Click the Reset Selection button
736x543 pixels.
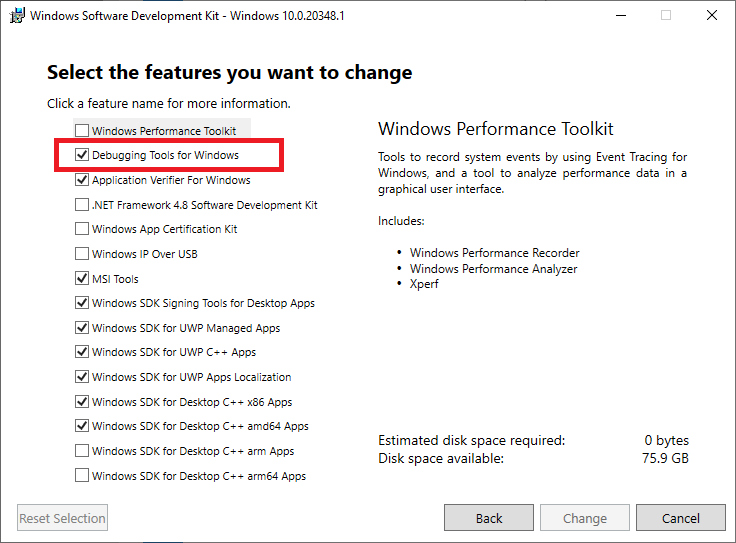point(62,518)
